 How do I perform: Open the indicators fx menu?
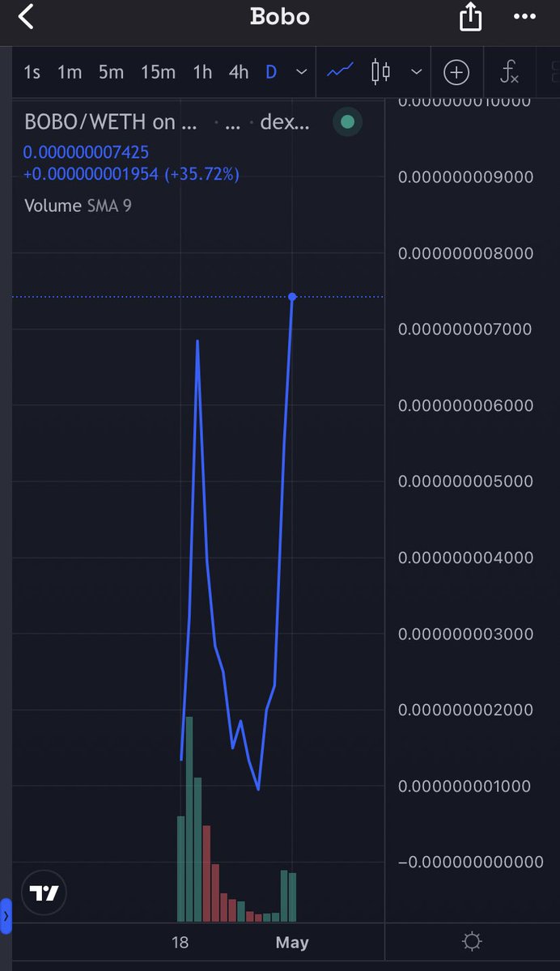(x=508, y=73)
